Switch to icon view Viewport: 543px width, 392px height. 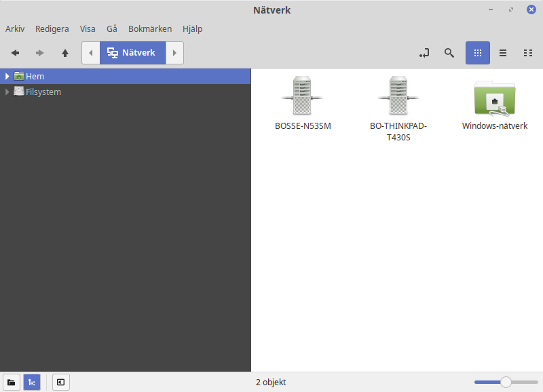[x=478, y=53]
